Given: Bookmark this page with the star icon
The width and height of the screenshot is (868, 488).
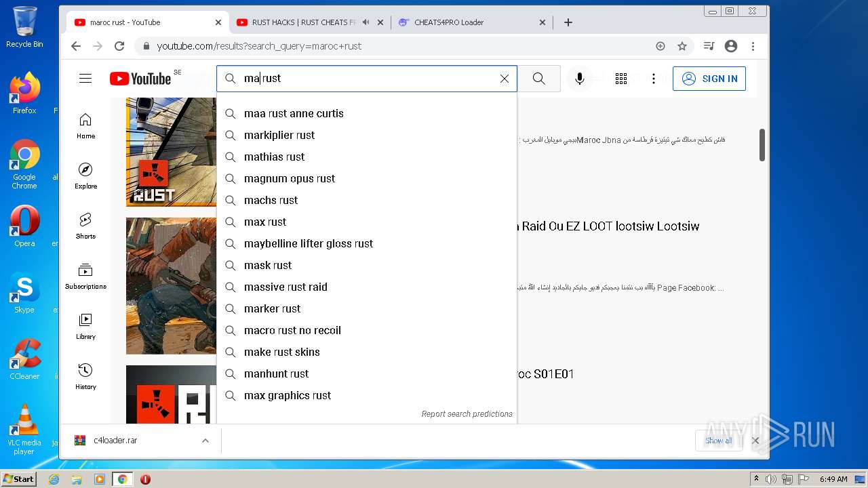Looking at the screenshot, I should 682,46.
